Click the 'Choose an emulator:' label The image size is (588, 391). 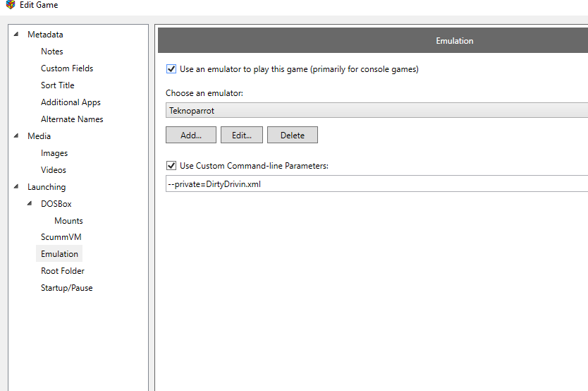[x=204, y=93]
